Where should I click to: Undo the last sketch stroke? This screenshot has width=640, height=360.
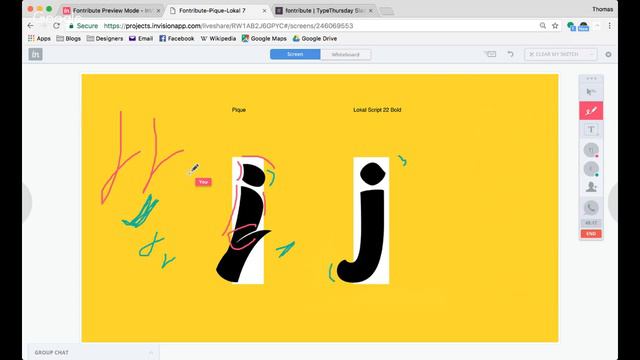click(x=511, y=54)
